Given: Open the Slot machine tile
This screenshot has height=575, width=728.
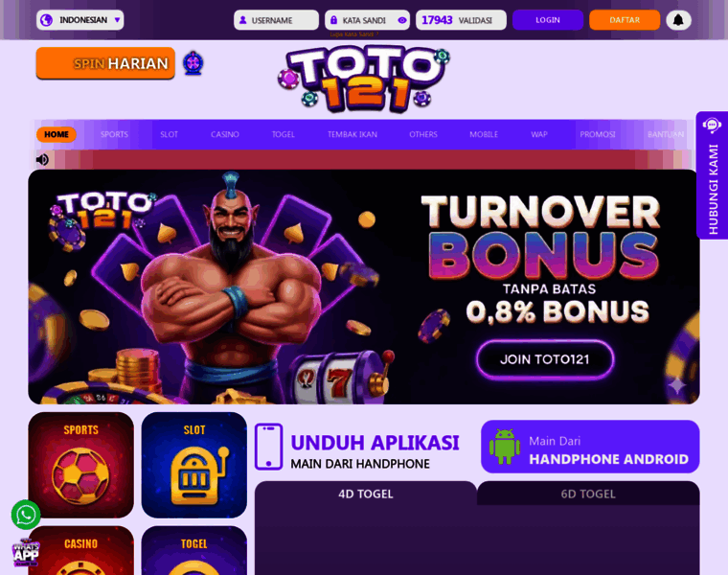Looking at the screenshot, I should (194, 465).
